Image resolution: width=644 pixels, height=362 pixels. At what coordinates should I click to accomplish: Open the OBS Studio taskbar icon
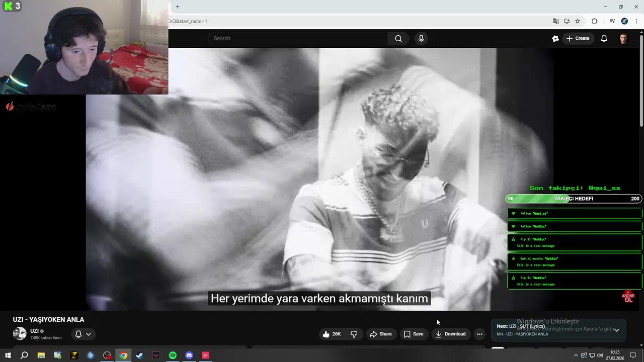[107, 355]
